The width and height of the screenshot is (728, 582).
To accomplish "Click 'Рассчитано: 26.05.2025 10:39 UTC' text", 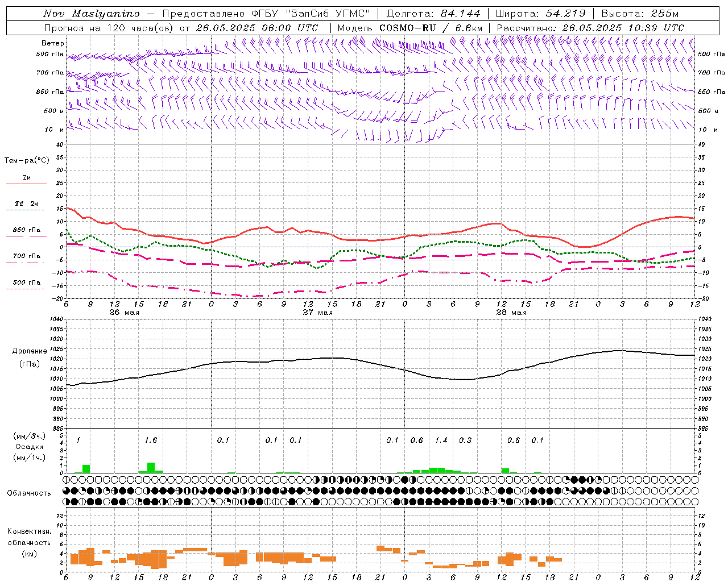I will [590, 28].
